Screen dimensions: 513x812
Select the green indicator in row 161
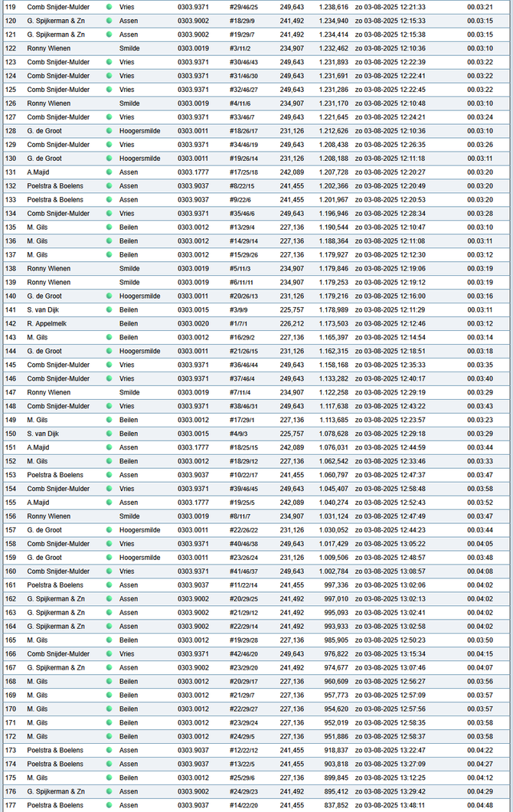coord(109,585)
